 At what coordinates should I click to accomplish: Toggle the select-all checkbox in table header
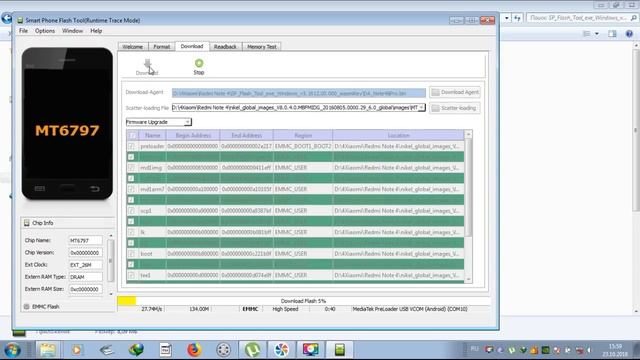pyautogui.click(x=132, y=136)
